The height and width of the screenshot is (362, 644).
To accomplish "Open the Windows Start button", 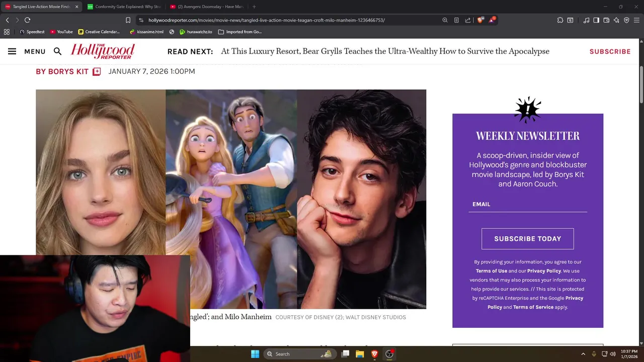I will [255, 354].
